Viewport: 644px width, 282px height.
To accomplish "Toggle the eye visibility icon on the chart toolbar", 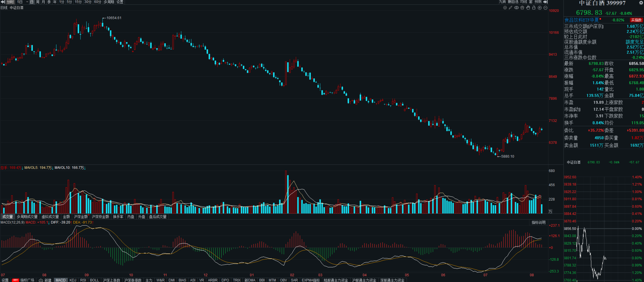I will click(x=516, y=8).
